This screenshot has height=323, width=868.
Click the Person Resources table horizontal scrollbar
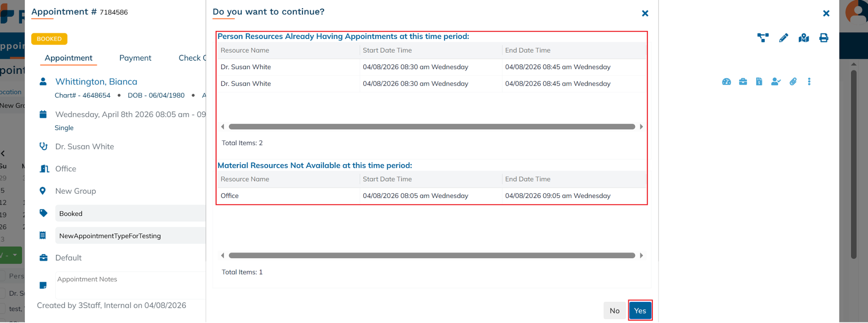pyautogui.click(x=431, y=127)
